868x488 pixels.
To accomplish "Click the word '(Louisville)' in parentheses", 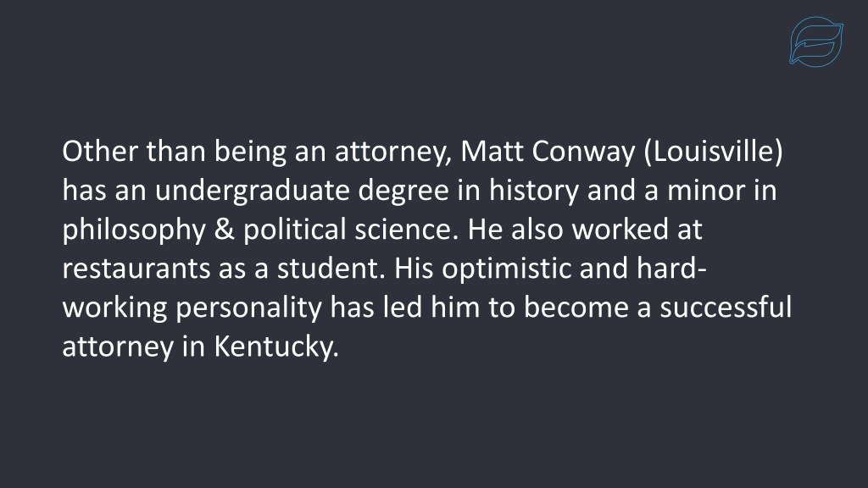I will tap(714, 152).
